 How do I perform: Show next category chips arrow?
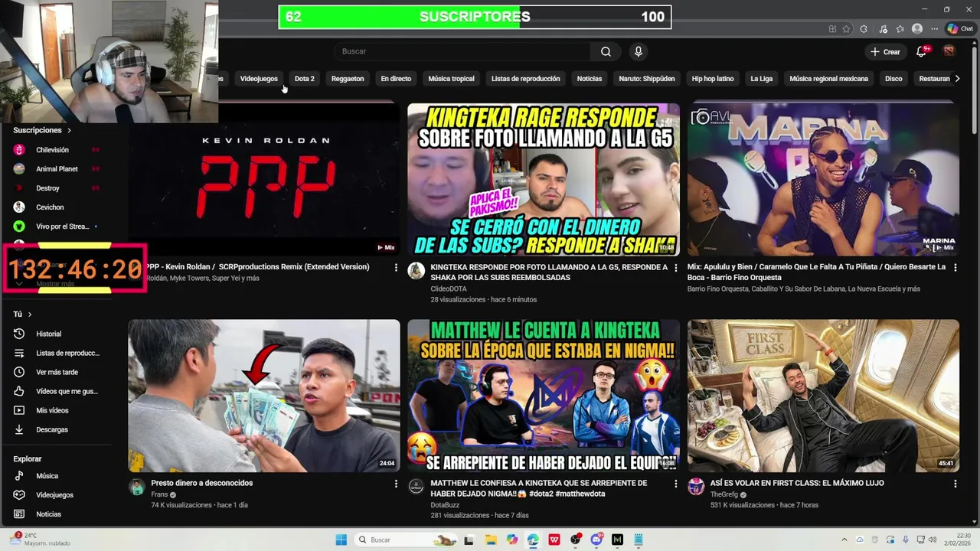(957, 79)
